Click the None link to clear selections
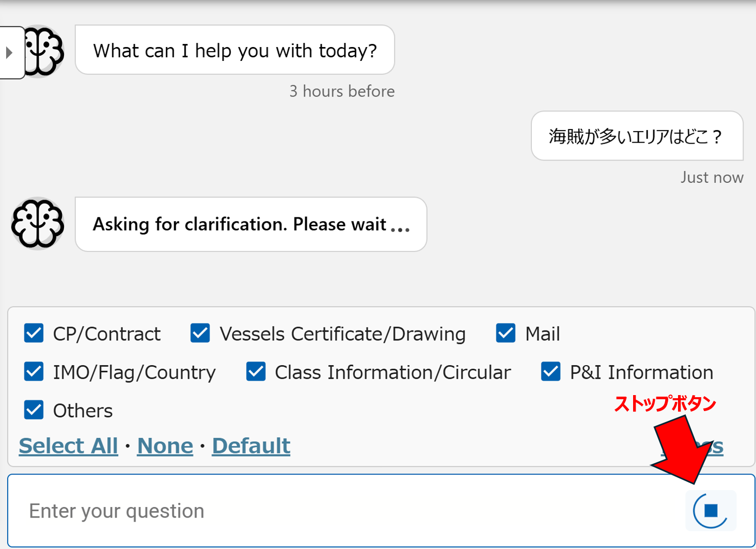 coord(165,446)
